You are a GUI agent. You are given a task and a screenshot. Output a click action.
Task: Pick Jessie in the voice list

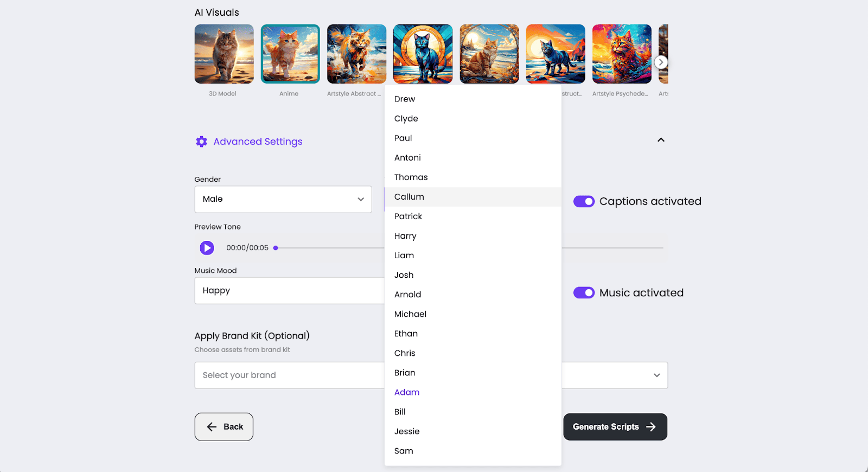click(407, 431)
